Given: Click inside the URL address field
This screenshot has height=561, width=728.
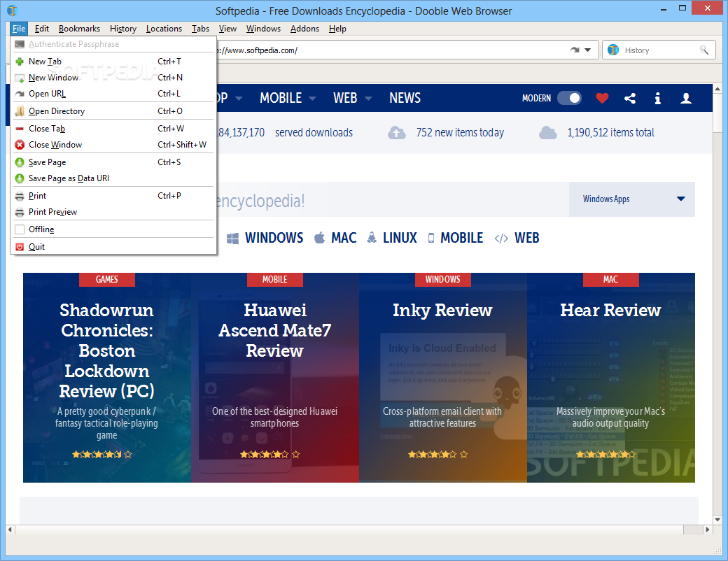Looking at the screenshot, I should tap(390, 50).
